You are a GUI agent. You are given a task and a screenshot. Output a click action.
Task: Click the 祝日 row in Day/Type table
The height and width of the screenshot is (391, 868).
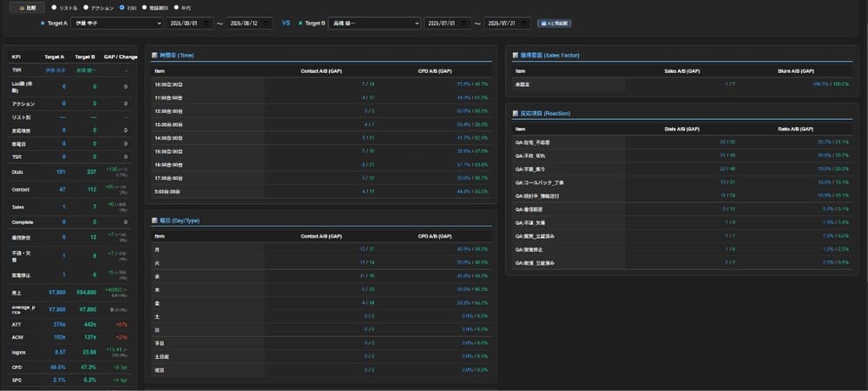(321, 369)
